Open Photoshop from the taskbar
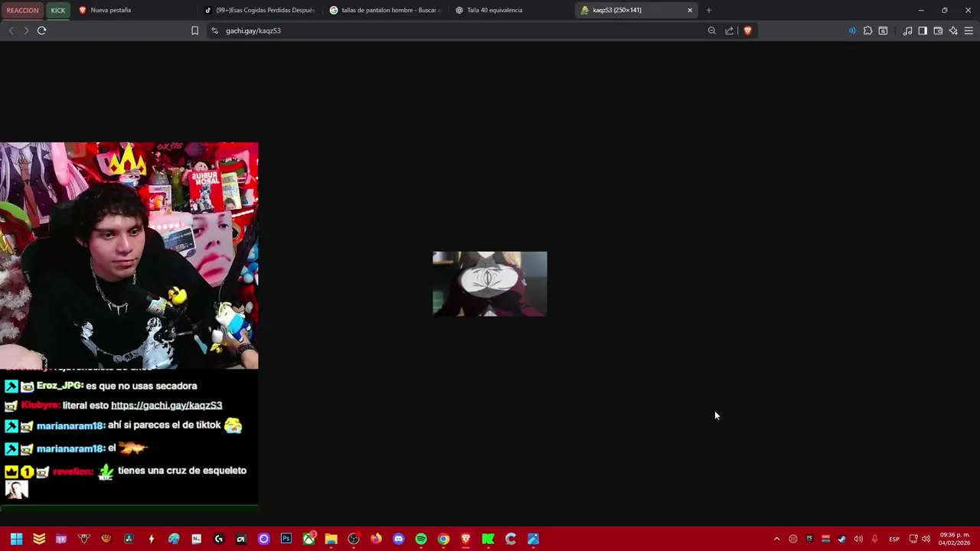This screenshot has width=980, height=551. click(286, 539)
